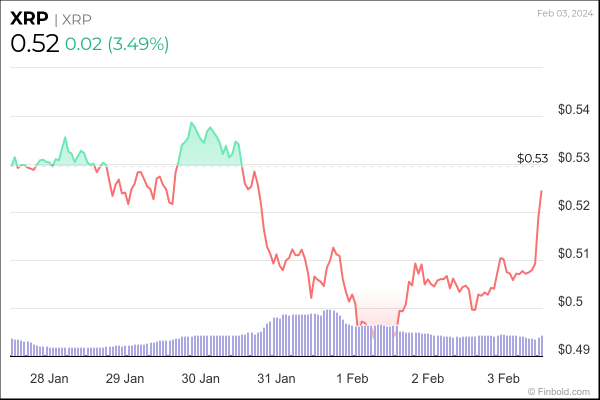Select the 30 Jan date on the axis
600x400 pixels.
point(200,379)
